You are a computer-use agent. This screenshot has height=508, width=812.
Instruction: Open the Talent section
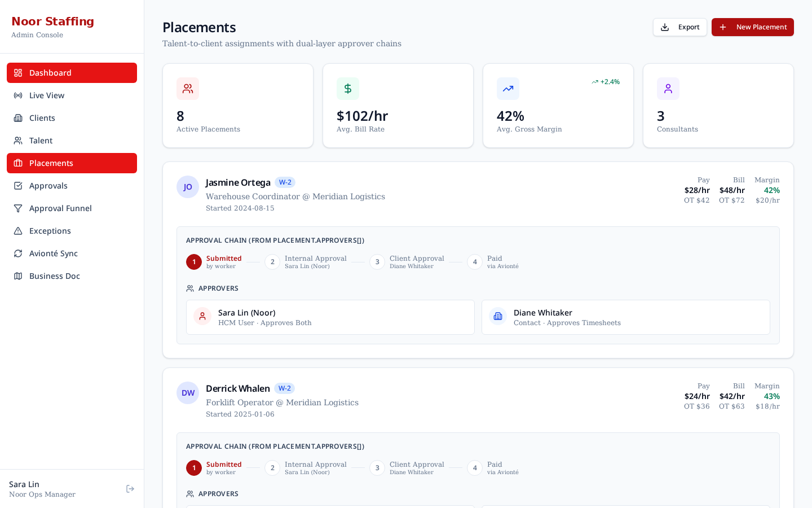[x=72, y=141]
